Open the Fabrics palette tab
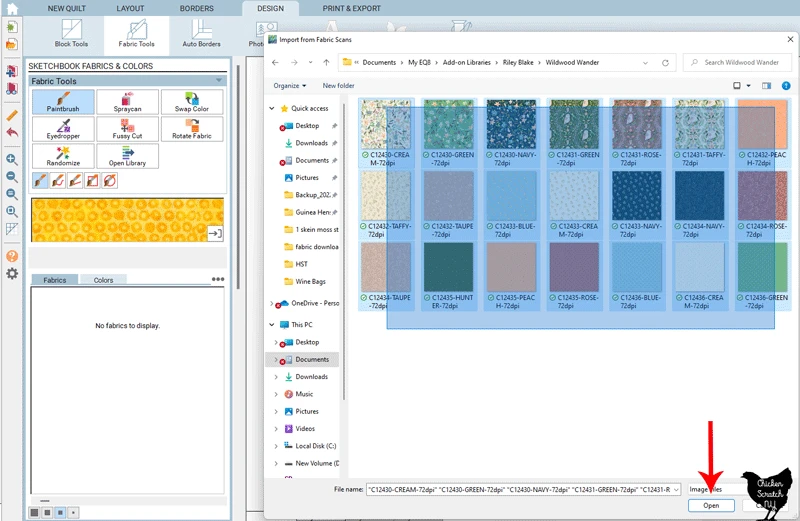This screenshot has height=521, width=800. coord(55,280)
